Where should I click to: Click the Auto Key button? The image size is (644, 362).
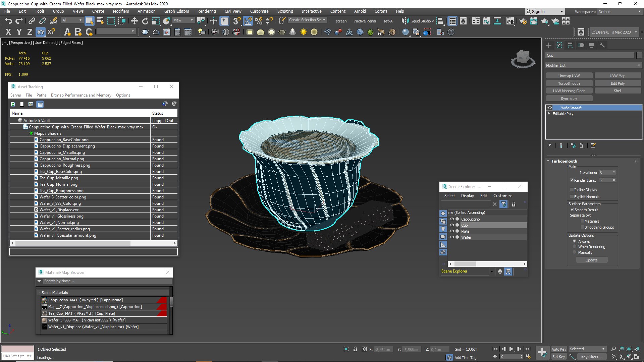559,349
